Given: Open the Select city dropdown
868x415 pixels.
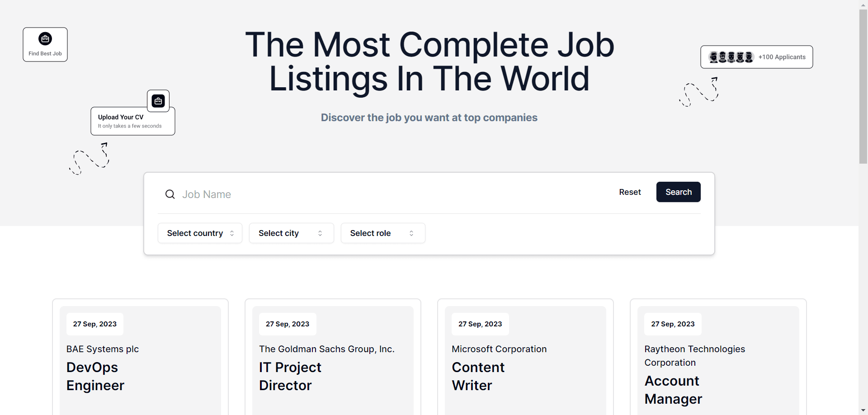Looking at the screenshot, I should [291, 233].
